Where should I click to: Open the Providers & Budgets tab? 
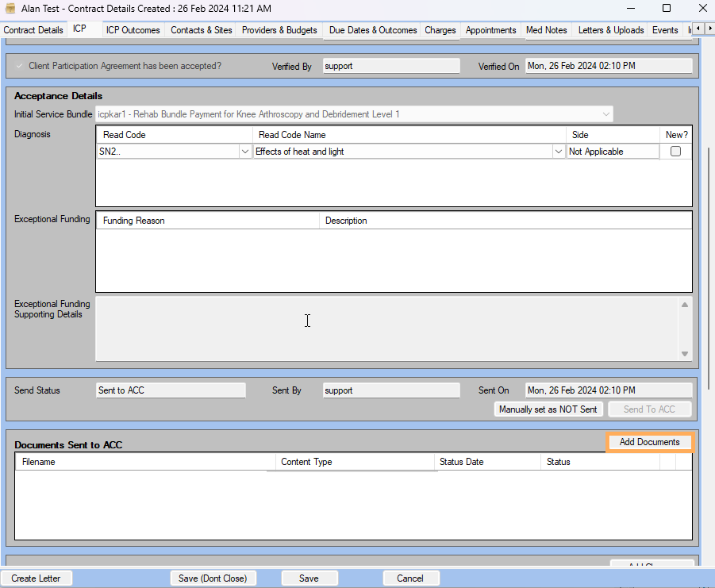pos(279,30)
